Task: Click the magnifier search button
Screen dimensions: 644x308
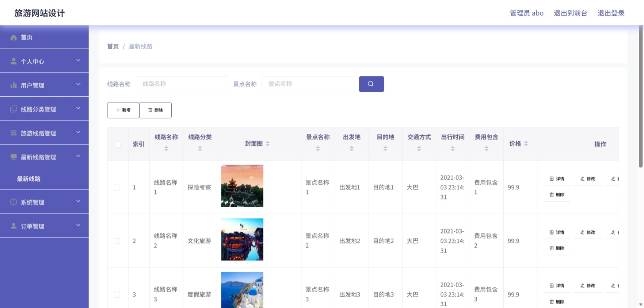Action: (371, 84)
